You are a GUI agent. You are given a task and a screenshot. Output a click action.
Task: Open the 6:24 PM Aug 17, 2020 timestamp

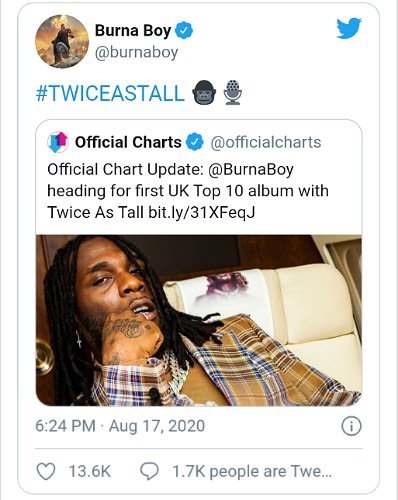click(120, 426)
